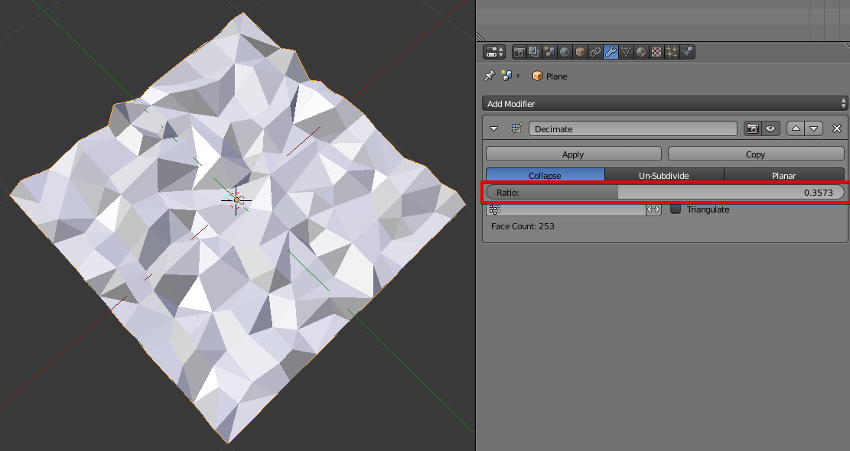The image size is (850, 451).
Task: Toggle Decimate modifier viewport visibility
Action: pos(771,129)
